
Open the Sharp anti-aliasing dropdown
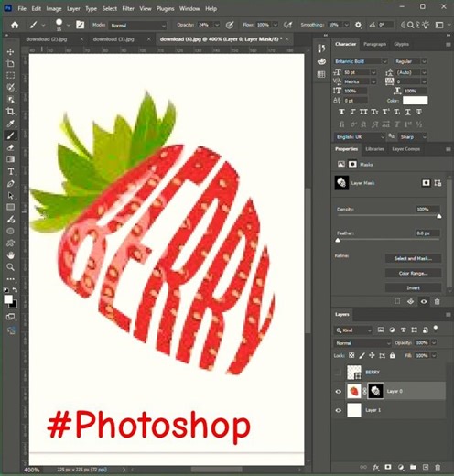pos(413,137)
